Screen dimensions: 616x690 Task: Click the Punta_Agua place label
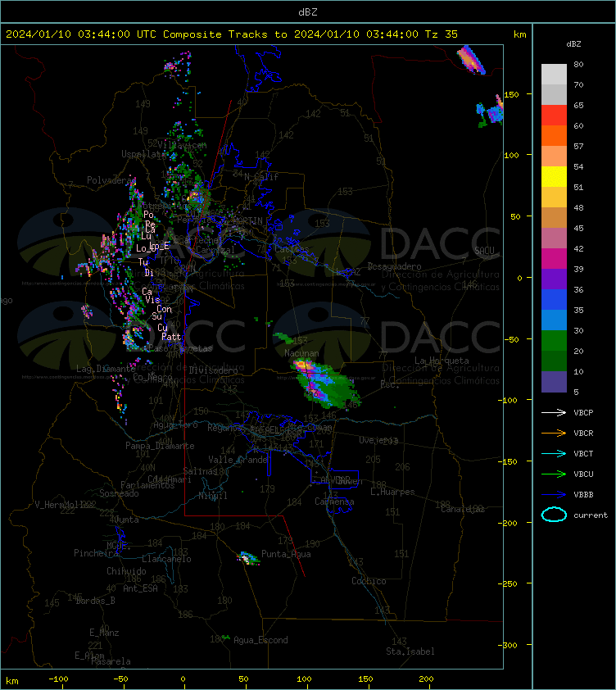coord(286,554)
